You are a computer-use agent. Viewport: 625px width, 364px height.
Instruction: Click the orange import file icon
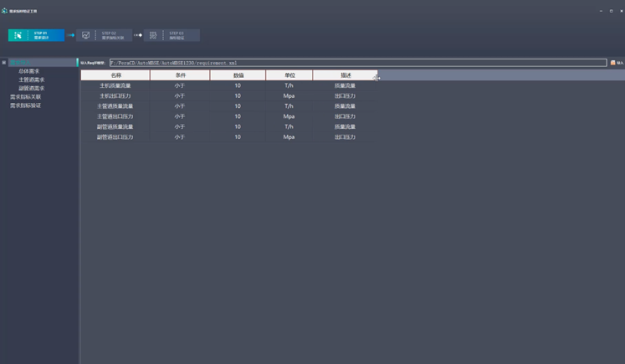click(613, 63)
